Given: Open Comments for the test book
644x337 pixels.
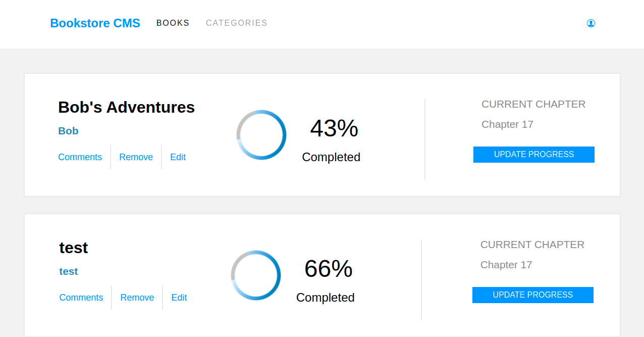Looking at the screenshot, I should [81, 298].
